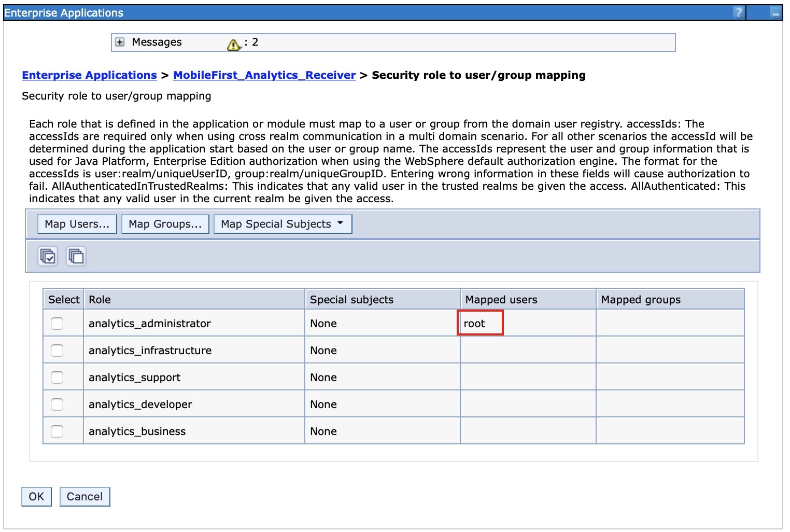Screen dimensions: 790x532
Task: Click the Enterprise Applications title bar text
Action: pyautogui.click(x=64, y=13)
